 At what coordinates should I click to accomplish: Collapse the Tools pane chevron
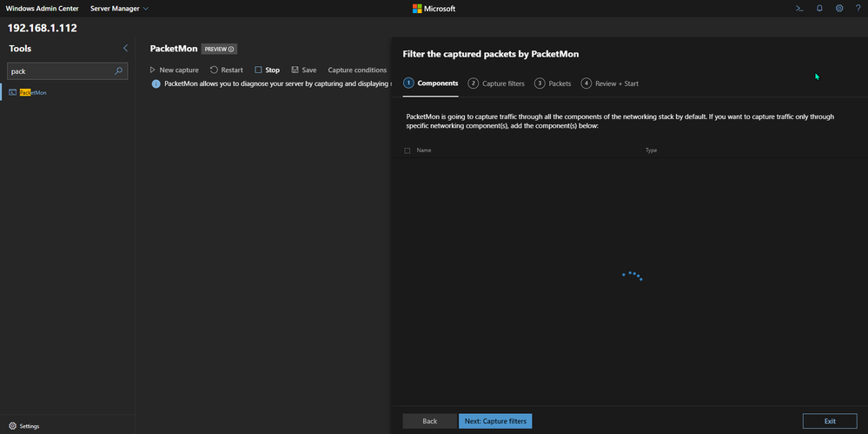(x=125, y=48)
